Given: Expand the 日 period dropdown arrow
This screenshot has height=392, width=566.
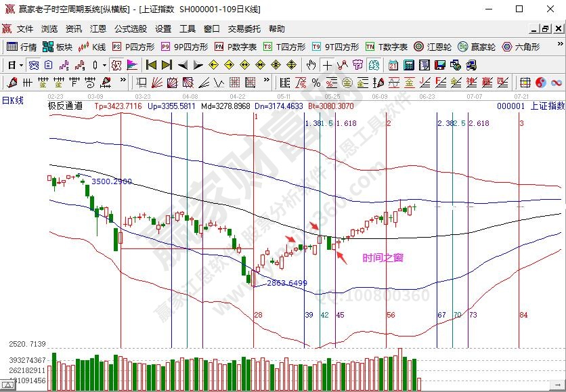Looking at the screenshot, I should (21, 65).
